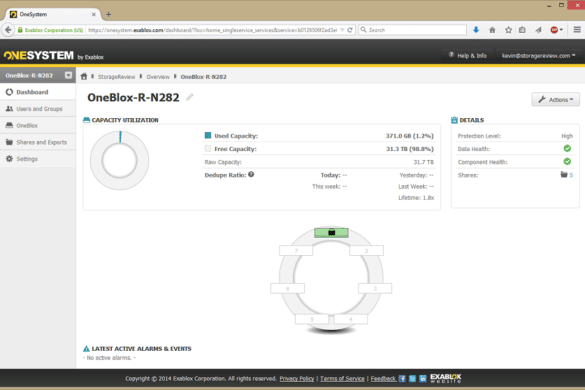Bookmark this page with the star icon
585x390 pixels.
pos(508,30)
